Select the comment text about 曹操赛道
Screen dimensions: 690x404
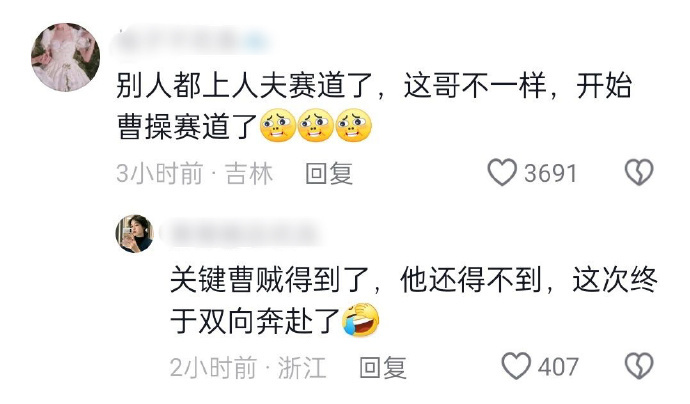pos(374,106)
